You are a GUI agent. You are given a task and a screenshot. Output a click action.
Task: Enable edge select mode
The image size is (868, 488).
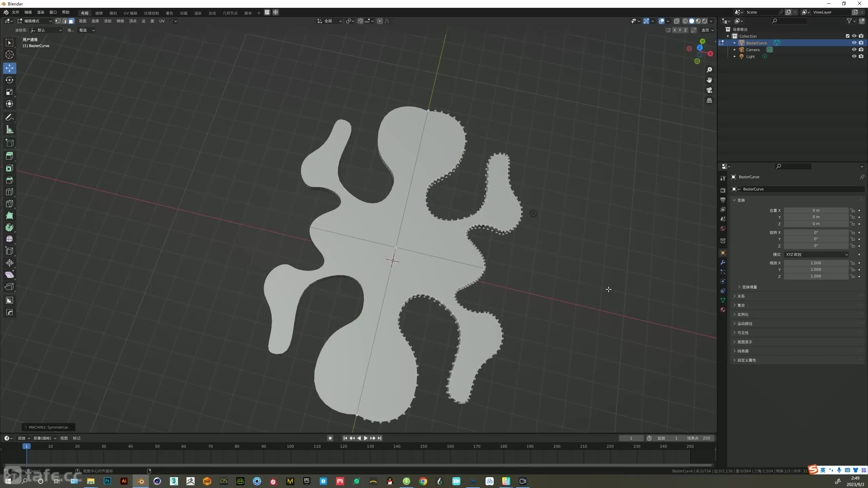click(65, 21)
